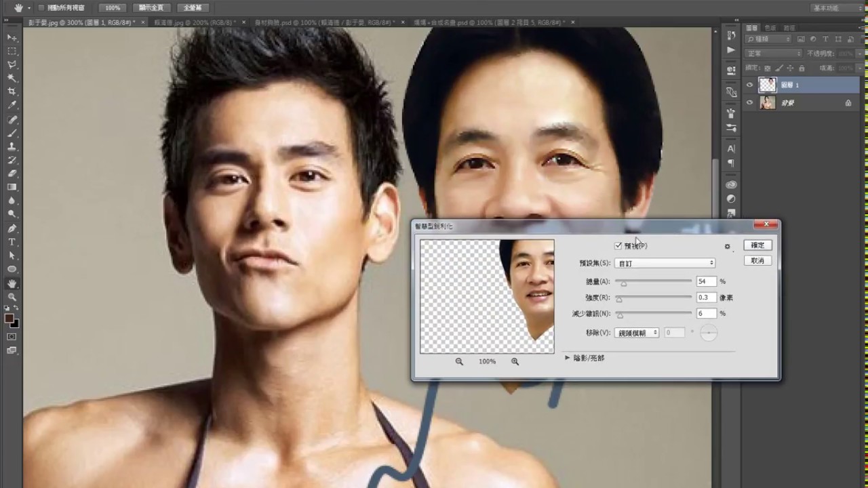The image size is (868, 488).
Task: Click the 總量(A) amount slider track
Action: tap(653, 281)
